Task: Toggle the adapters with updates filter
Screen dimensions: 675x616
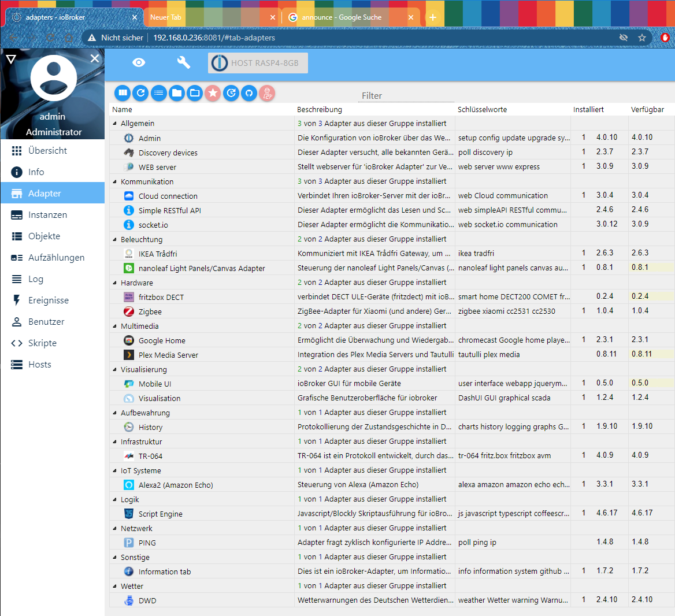Action: pyautogui.click(x=231, y=93)
